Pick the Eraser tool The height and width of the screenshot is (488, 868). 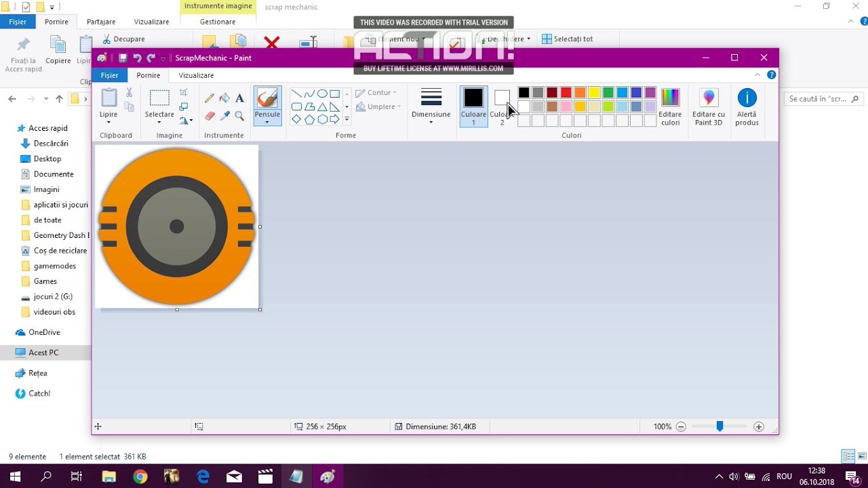[210, 115]
